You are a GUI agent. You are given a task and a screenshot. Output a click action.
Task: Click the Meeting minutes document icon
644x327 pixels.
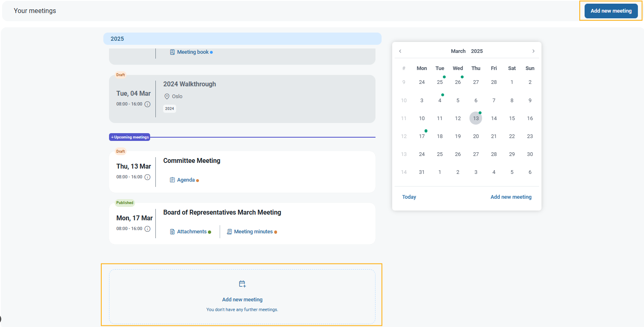(229, 232)
